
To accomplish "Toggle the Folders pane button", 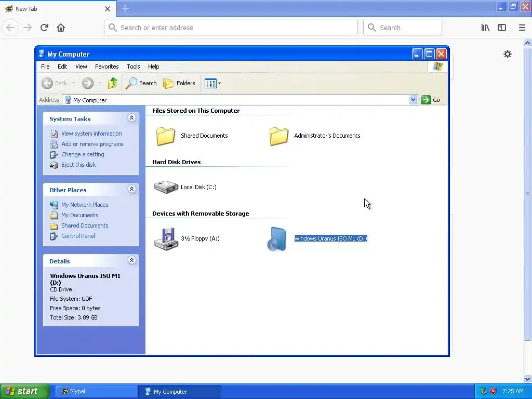I will coord(179,83).
